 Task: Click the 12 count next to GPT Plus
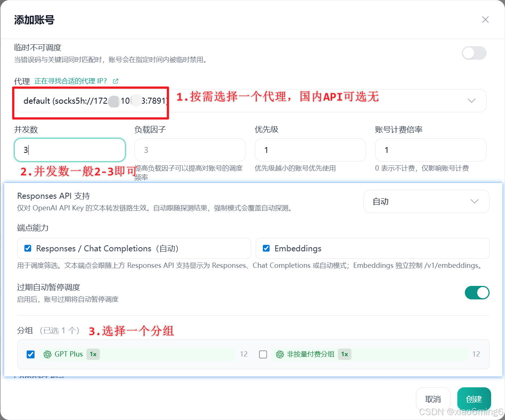pyautogui.click(x=244, y=354)
